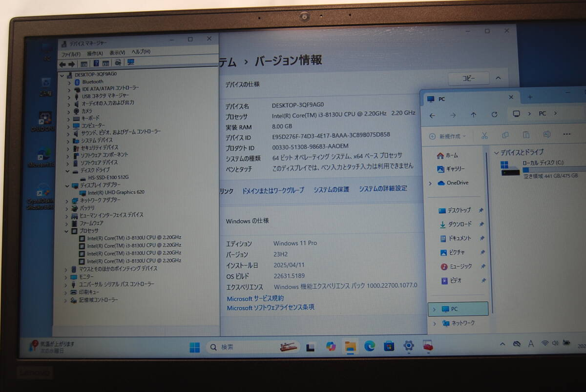Collapse the プロセッサ node

tap(67, 231)
